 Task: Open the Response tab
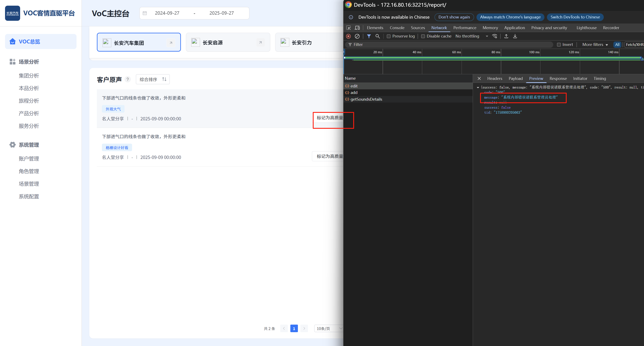point(558,78)
